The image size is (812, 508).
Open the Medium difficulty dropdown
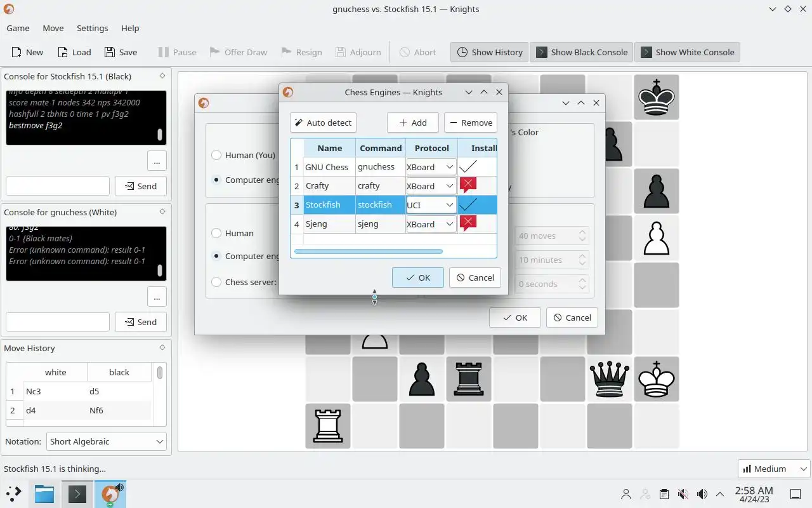click(774, 469)
